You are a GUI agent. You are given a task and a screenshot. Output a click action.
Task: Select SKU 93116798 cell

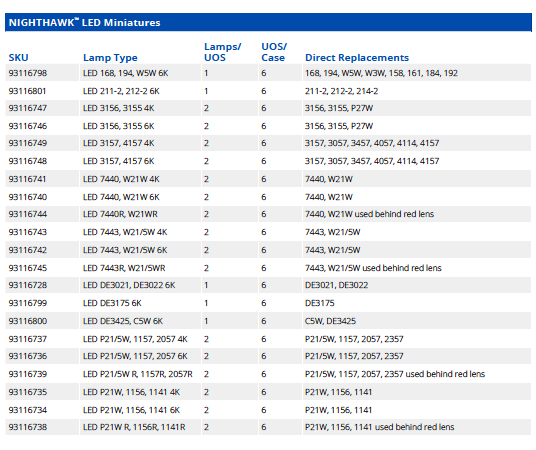click(28, 73)
